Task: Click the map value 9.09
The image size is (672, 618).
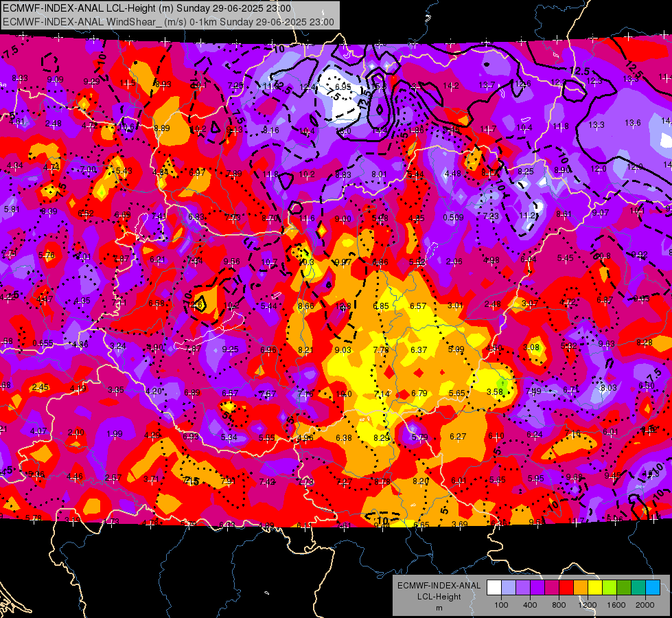Action: [55, 80]
